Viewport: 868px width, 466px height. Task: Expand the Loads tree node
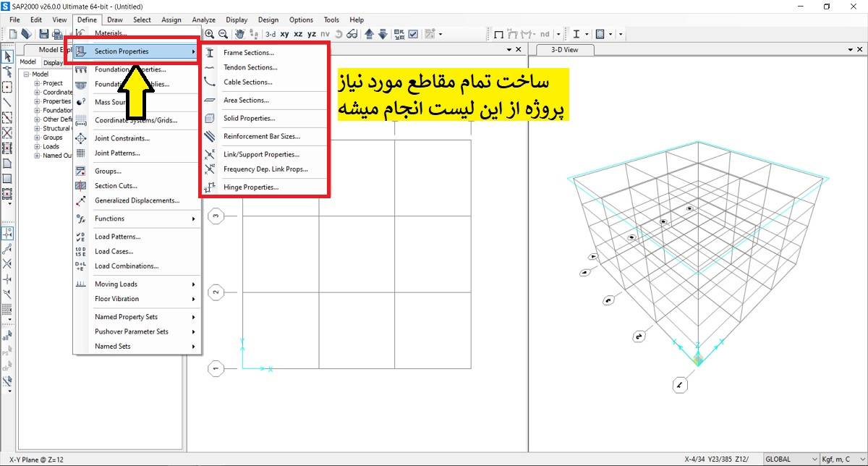[x=37, y=146]
